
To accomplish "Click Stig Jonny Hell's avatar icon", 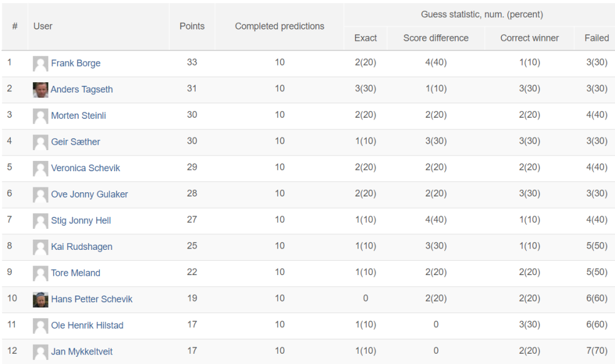I will tap(40, 221).
